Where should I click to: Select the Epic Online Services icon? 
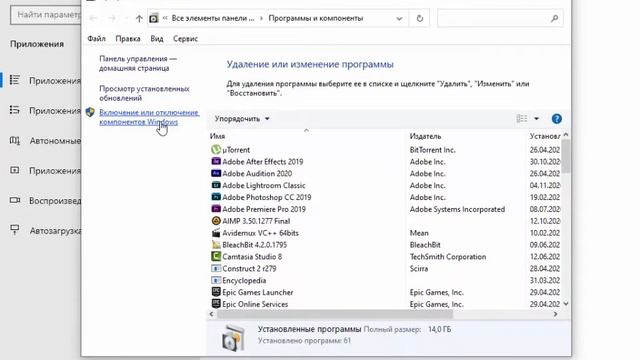tap(216, 304)
